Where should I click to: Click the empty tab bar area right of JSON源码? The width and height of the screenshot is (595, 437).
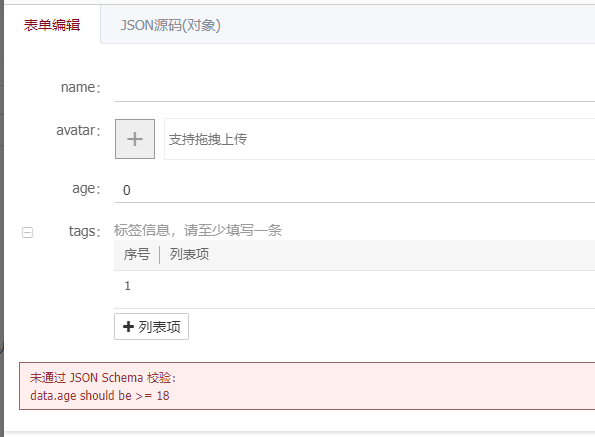tap(408, 25)
